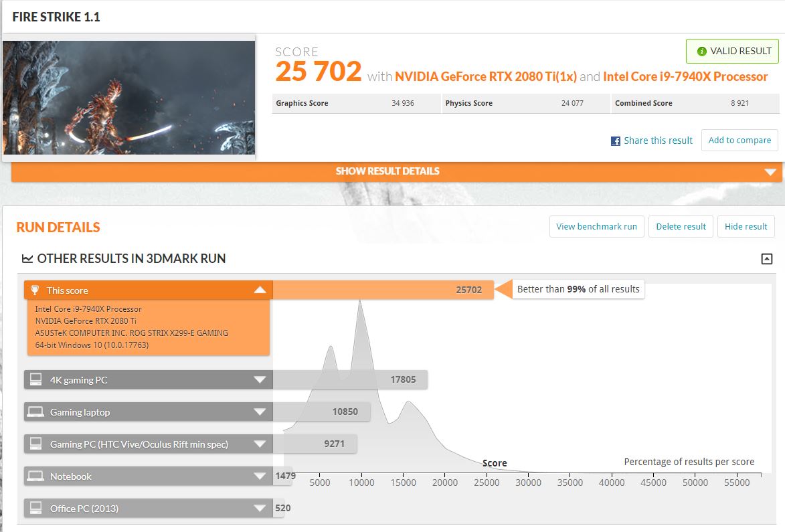Click the Fire Strike benchmark thumbnail image
This screenshot has width=785, height=532.
point(128,98)
